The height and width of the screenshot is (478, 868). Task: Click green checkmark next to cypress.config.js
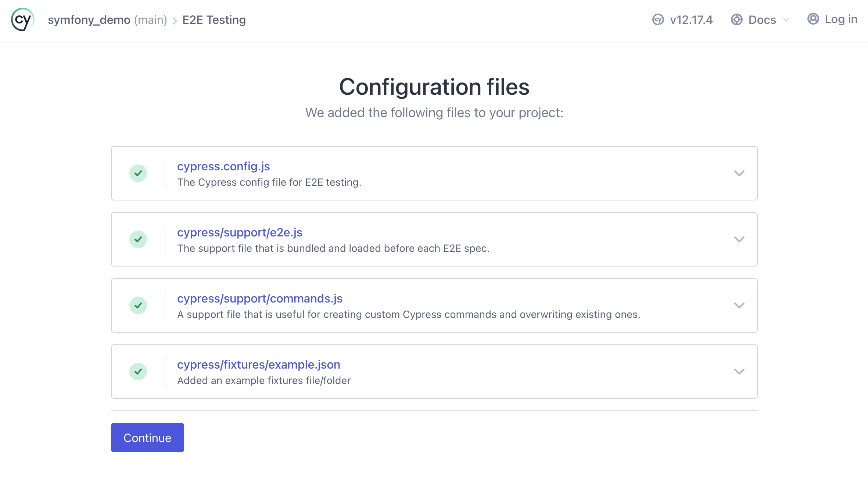138,173
